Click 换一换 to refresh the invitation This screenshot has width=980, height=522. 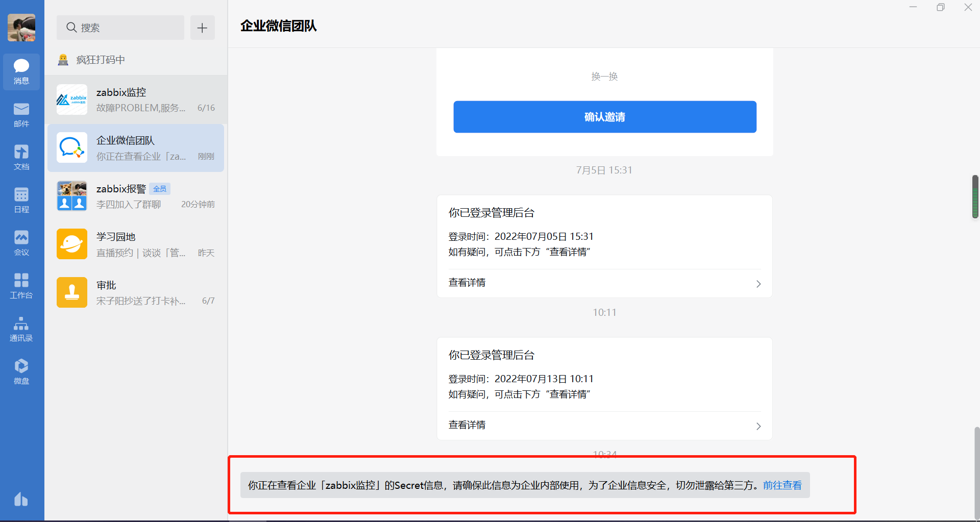click(604, 76)
